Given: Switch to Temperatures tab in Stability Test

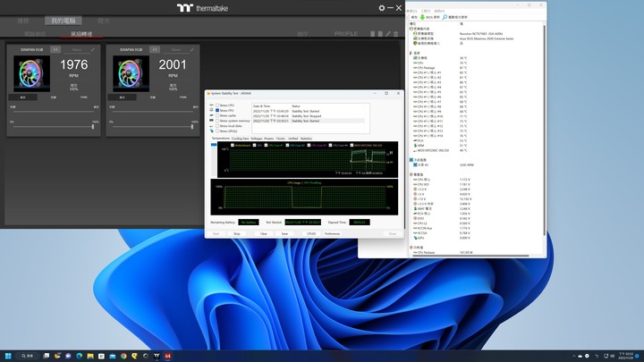Looking at the screenshot, I should pyautogui.click(x=221, y=139).
